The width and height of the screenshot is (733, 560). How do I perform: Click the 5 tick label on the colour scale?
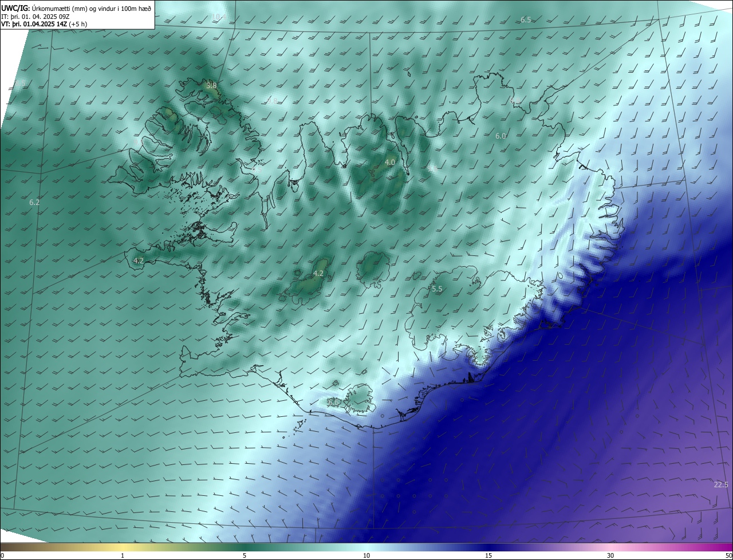245,555
